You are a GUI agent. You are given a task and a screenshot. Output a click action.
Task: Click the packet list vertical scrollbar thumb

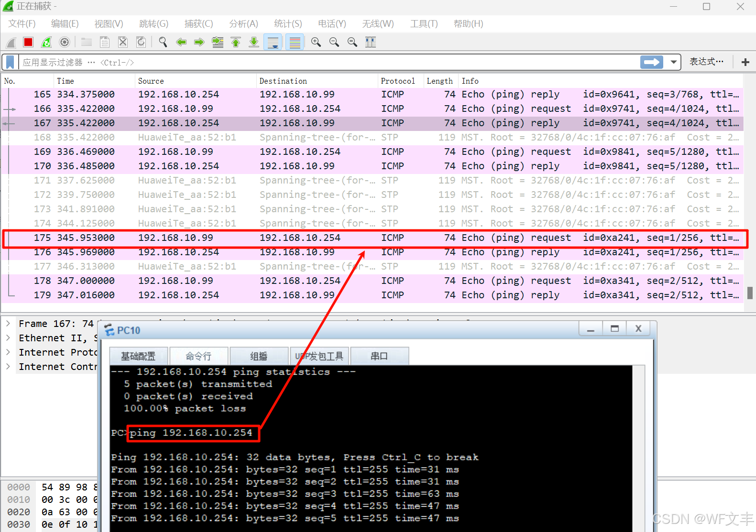(x=750, y=293)
